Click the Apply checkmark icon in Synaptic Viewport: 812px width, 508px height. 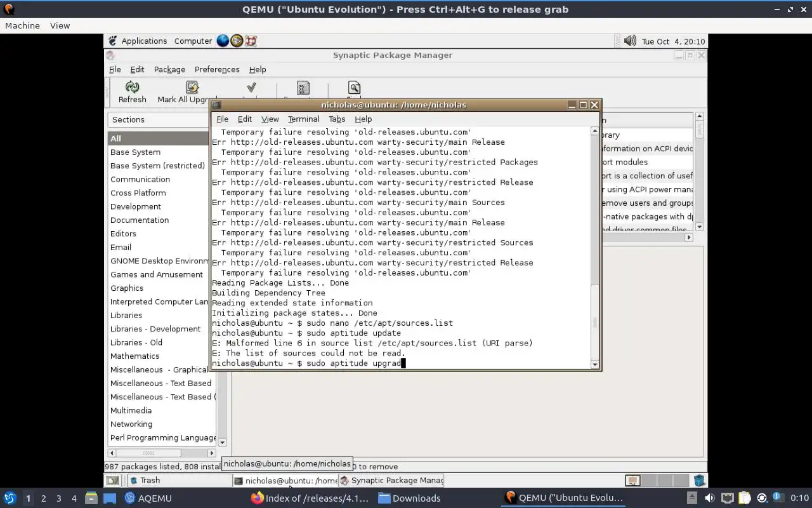251,88
